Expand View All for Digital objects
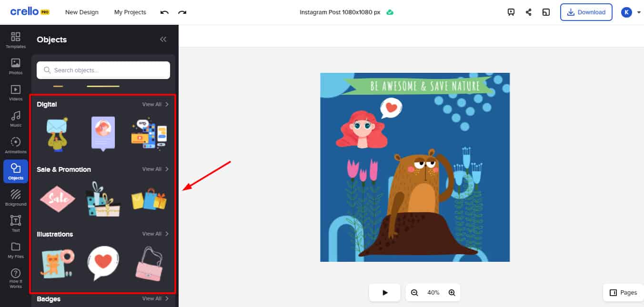This screenshot has height=307, width=644. coord(155,104)
